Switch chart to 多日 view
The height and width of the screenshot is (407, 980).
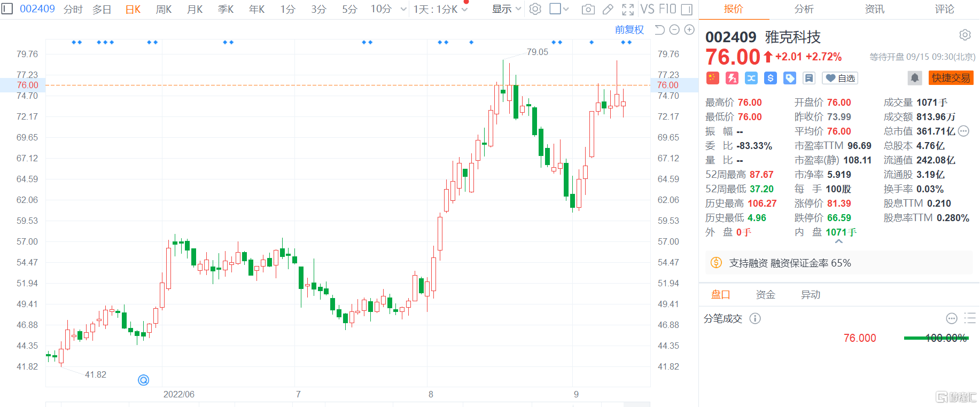pyautogui.click(x=102, y=9)
